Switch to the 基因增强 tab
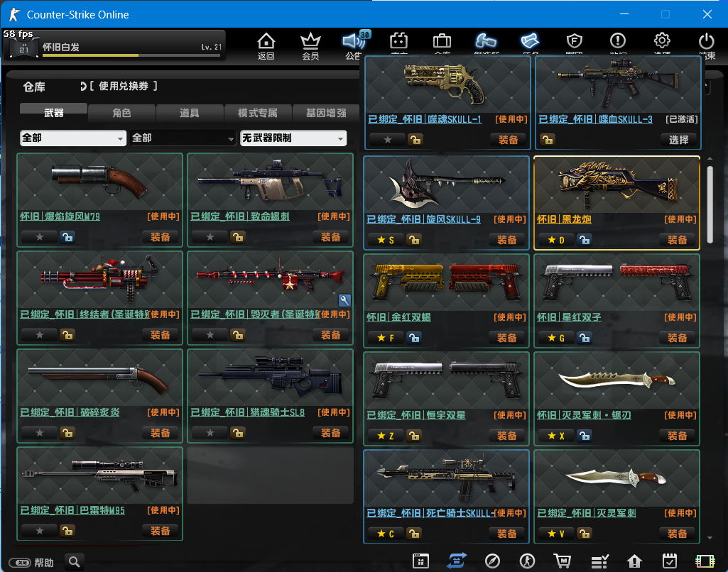 click(x=326, y=113)
